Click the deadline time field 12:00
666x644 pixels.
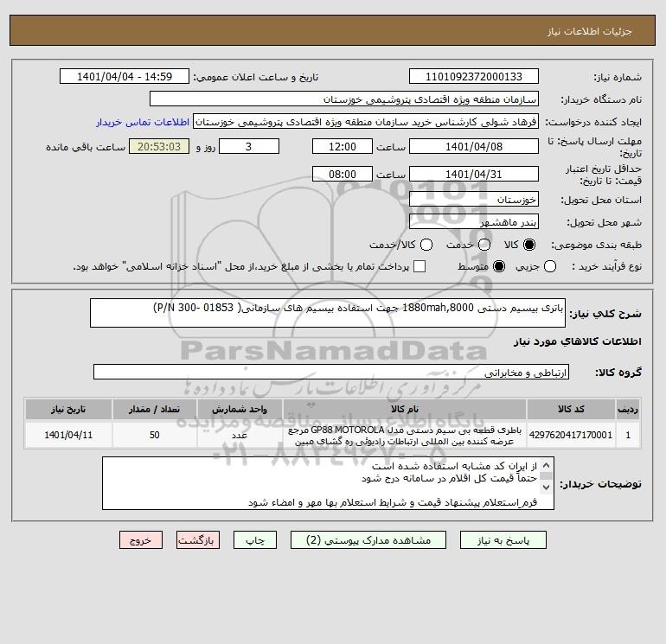pyautogui.click(x=343, y=146)
